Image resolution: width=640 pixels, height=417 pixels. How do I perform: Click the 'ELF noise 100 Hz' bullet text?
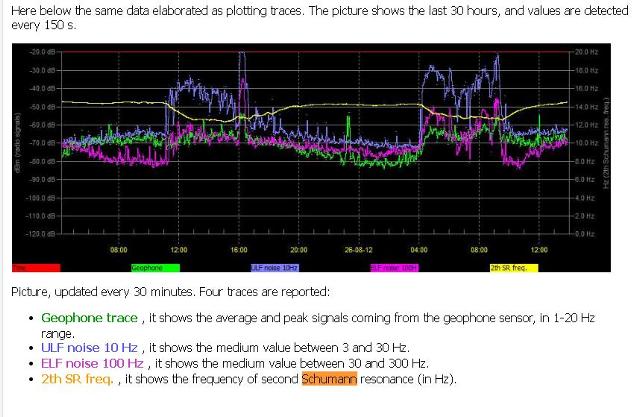click(x=92, y=363)
